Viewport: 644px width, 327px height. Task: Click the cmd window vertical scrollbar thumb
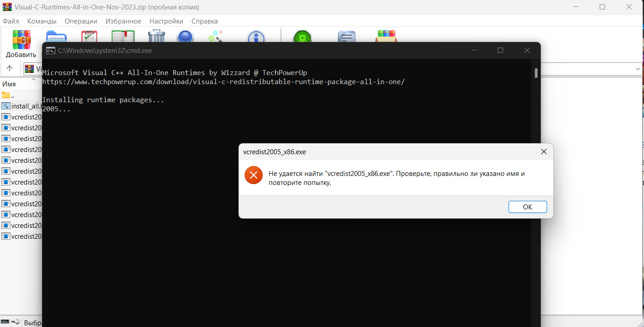[536, 73]
